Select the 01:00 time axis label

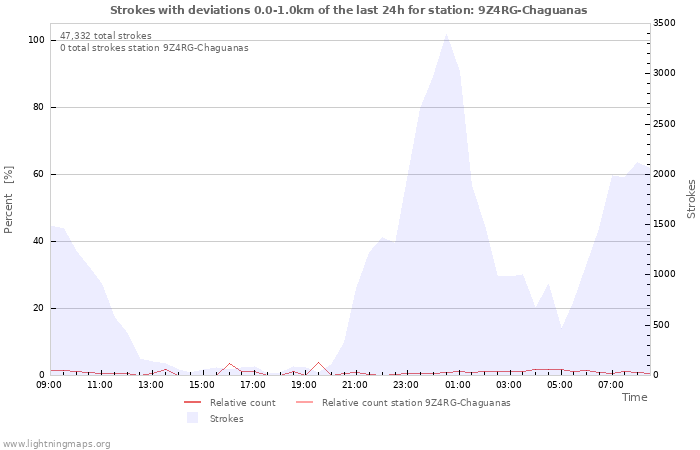click(x=458, y=384)
